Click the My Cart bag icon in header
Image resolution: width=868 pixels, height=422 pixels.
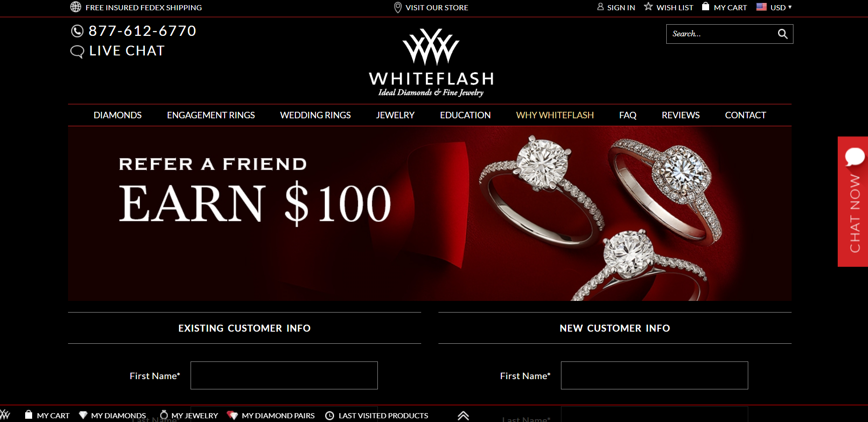705,7
